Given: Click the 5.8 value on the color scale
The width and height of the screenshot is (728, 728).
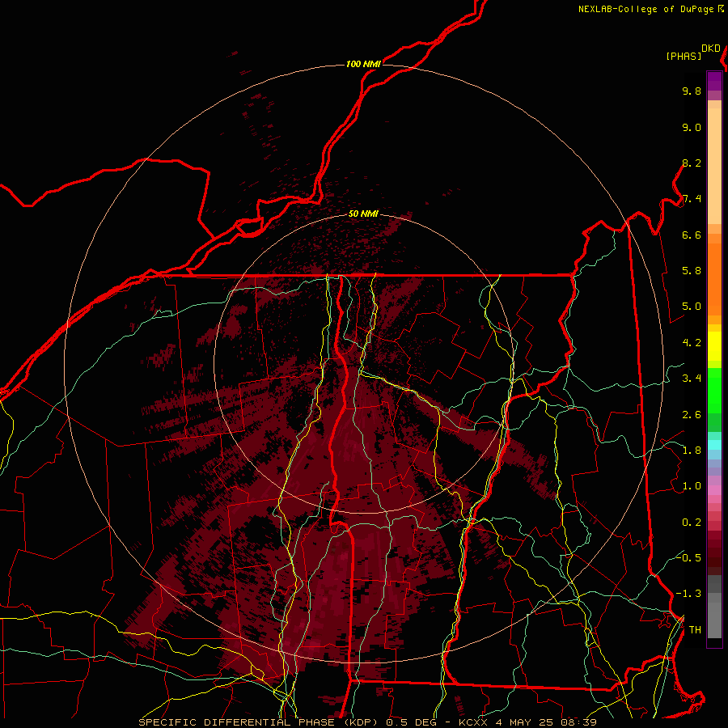Looking at the screenshot, I should coord(692,271).
